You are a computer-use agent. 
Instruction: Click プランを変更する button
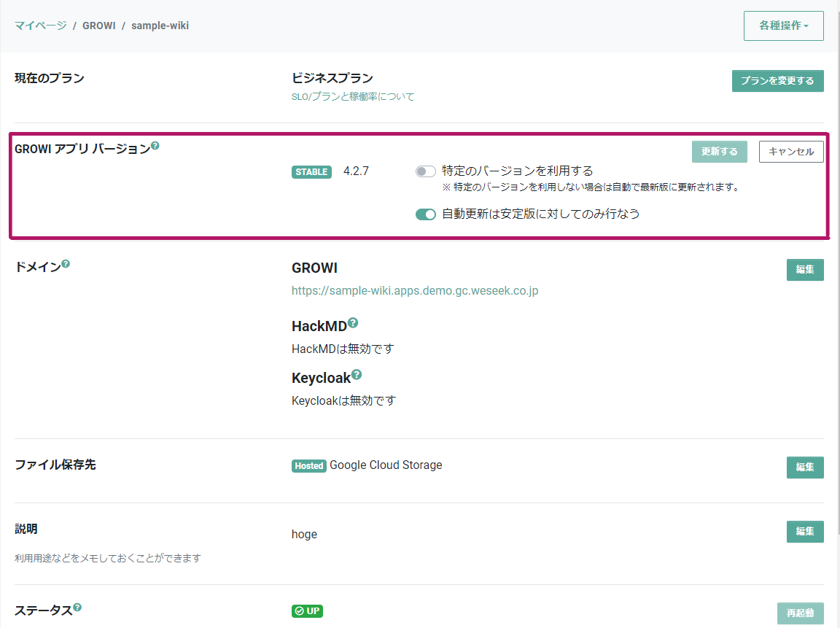[x=777, y=81]
